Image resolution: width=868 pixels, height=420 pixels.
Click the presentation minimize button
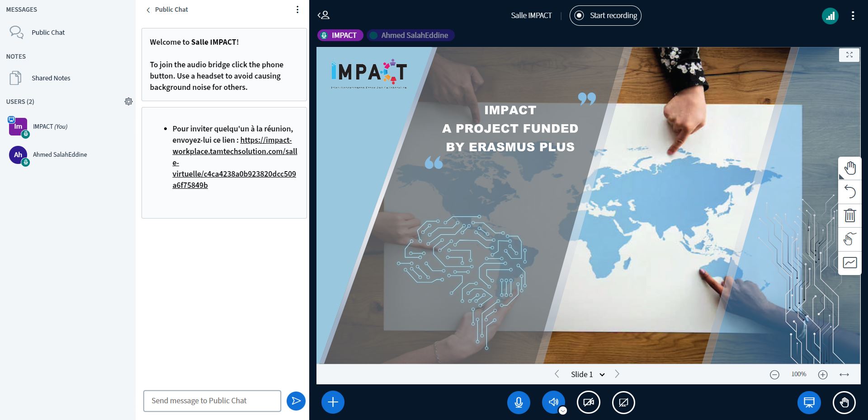[809, 402]
